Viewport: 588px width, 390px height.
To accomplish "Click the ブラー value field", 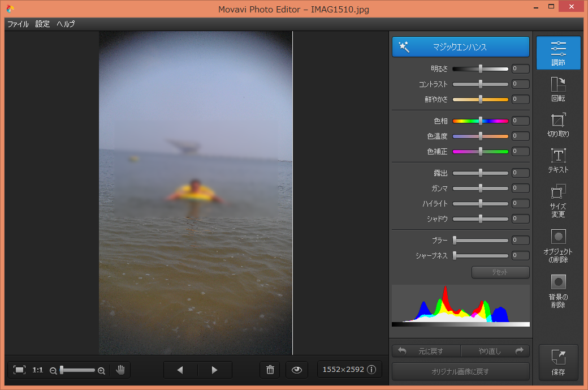I will [521, 240].
